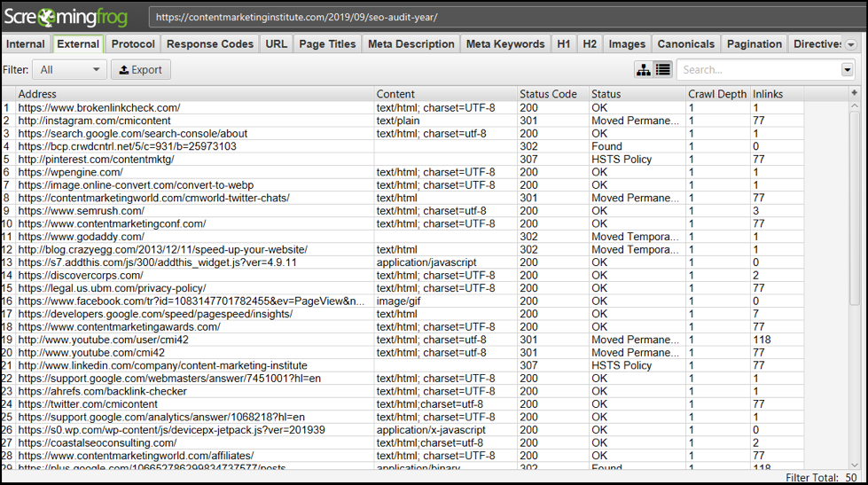Open the Filter All dropdown

[69, 69]
